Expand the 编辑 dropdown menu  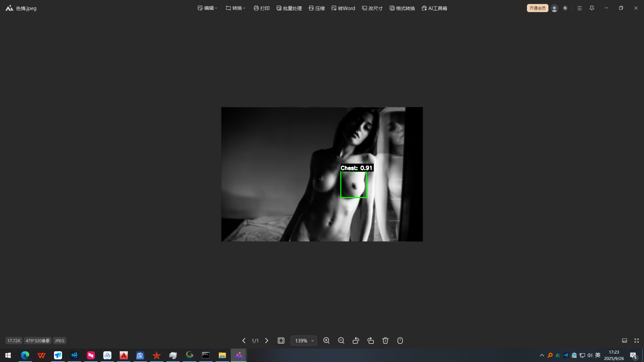208,8
